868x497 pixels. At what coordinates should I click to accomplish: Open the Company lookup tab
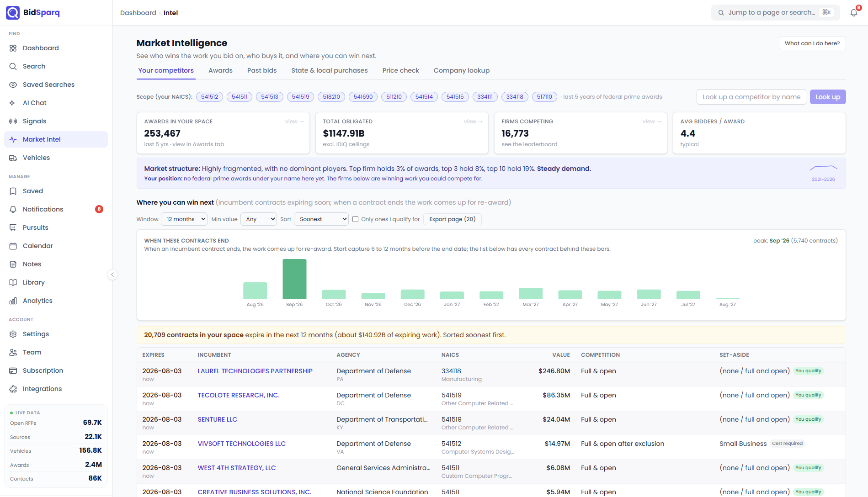pyautogui.click(x=462, y=70)
